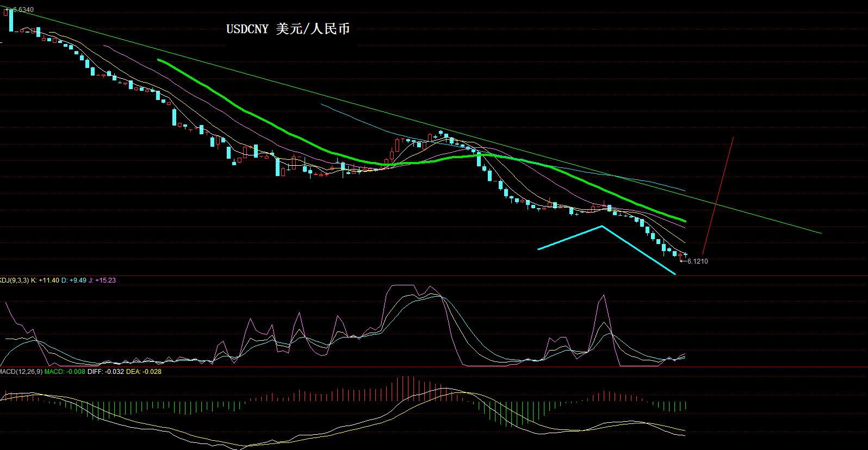Click the chart title "USDCNY 美元/人民币"
This screenshot has height=450, width=868.
coord(288,29)
